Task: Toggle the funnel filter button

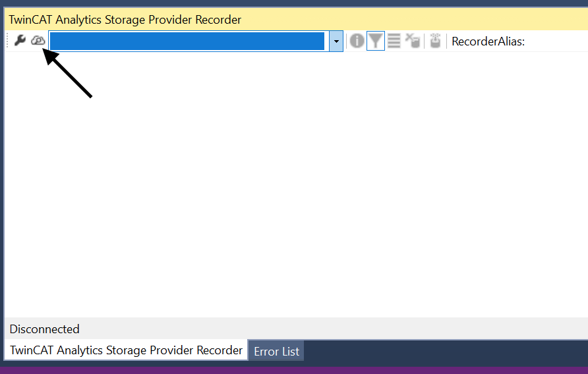Action: click(x=375, y=41)
